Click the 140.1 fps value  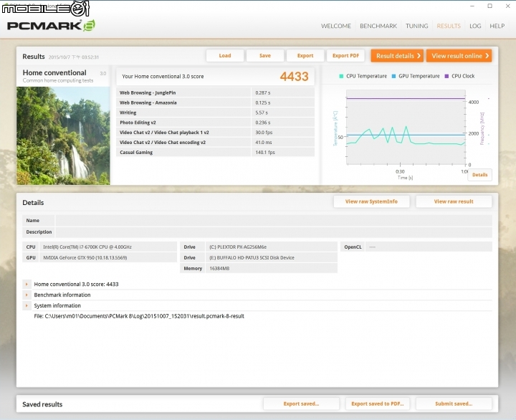[x=265, y=152]
